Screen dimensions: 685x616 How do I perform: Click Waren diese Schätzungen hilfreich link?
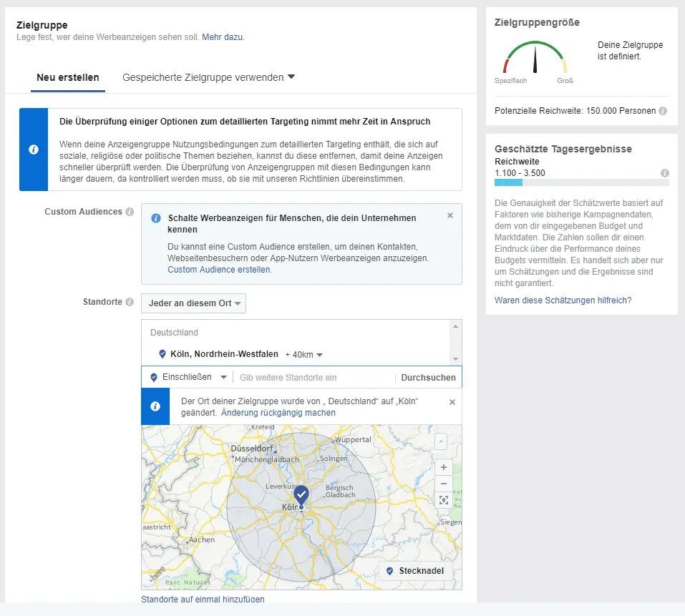tap(563, 300)
